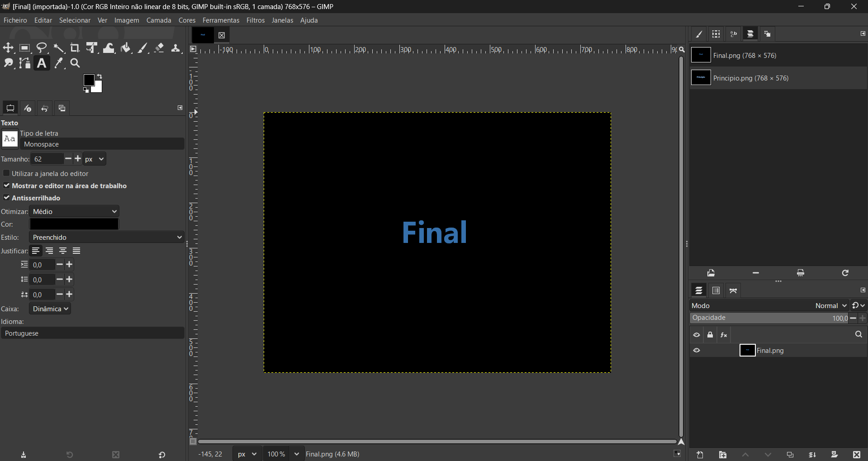
Task: Open the Otimizar dropdown set to Médio
Action: point(74,212)
